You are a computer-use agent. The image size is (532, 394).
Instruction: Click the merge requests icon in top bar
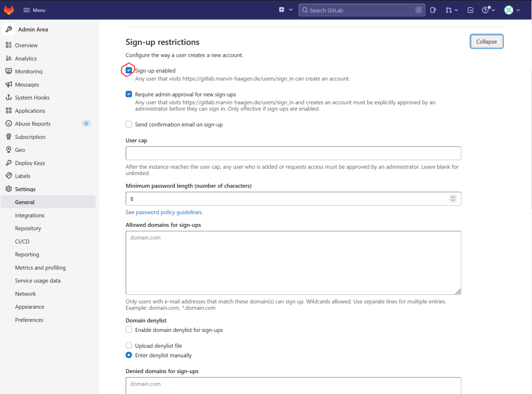pos(449,10)
